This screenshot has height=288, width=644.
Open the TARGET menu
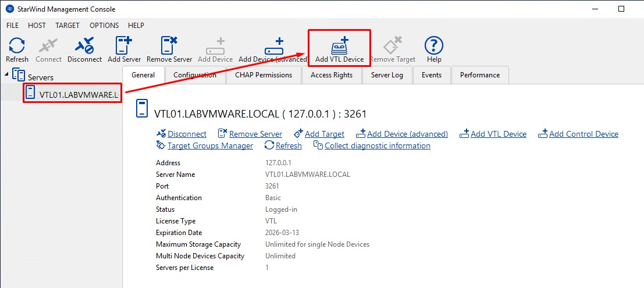[67, 26]
